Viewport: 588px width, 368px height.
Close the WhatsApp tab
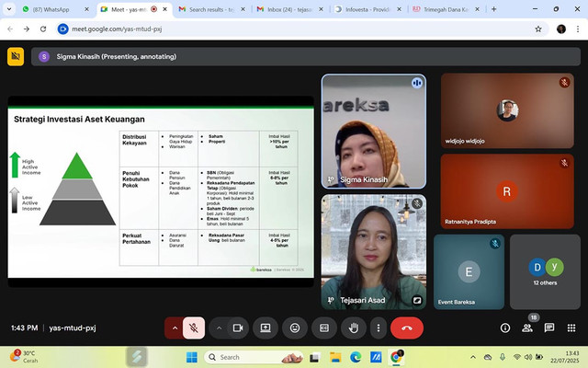[86, 9]
